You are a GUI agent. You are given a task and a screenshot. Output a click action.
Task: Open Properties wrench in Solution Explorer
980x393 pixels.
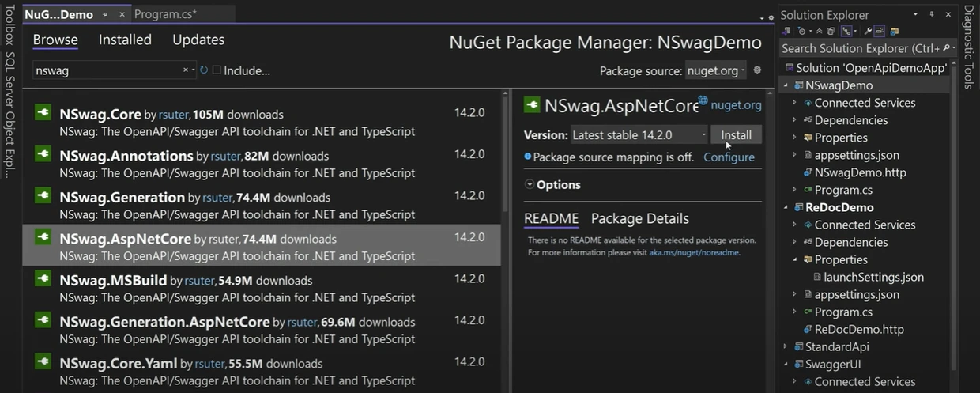(x=868, y=31)
